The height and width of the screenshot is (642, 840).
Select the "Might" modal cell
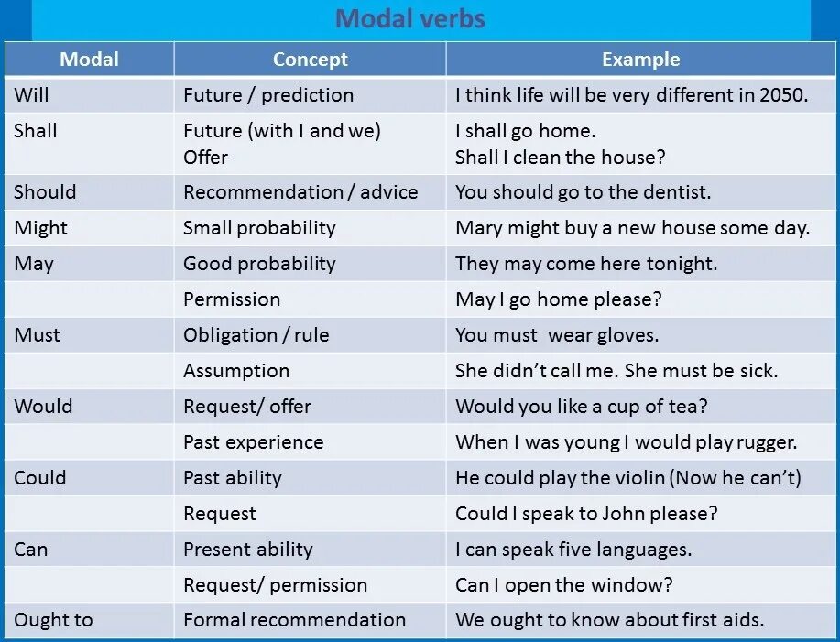(x=40, y=228)
